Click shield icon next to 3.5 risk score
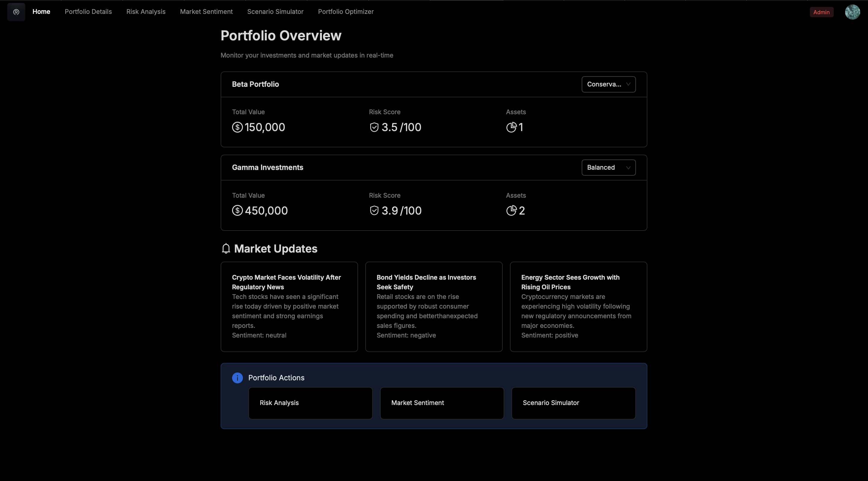The height and width of the screenshot is (481, 868). coord(374,127)
